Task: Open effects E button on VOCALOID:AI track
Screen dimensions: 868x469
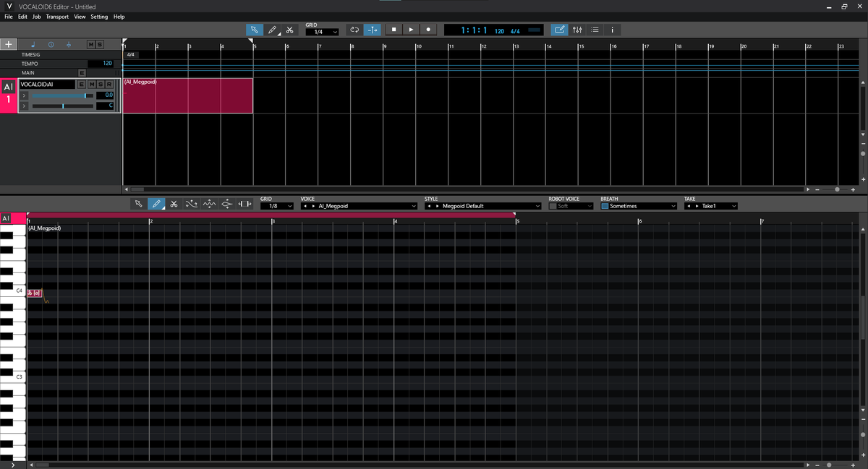Action: point(82,85)
